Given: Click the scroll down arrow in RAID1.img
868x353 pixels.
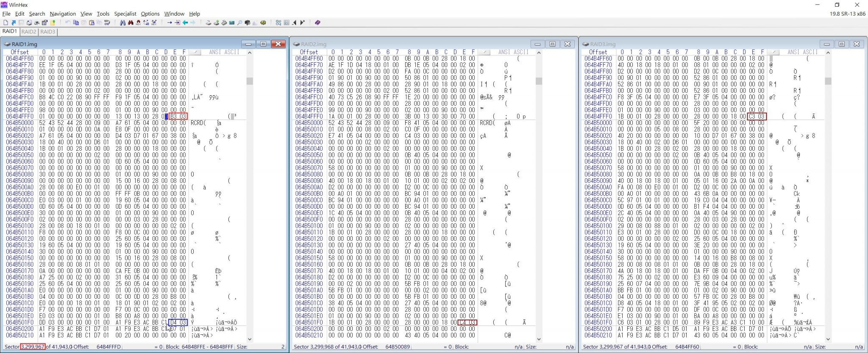Looking at the screenshot, I should 250,339.
